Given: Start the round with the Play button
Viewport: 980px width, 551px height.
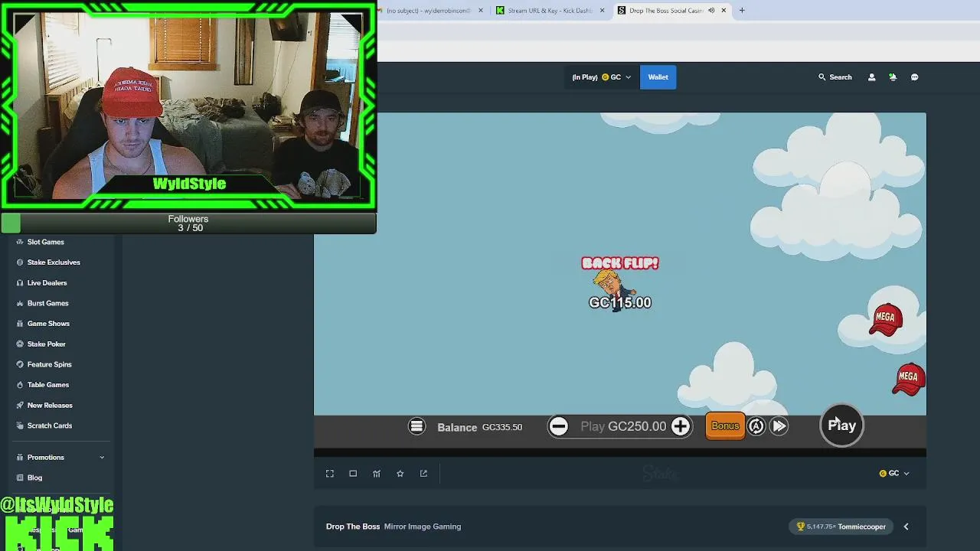Looking at the screenshot, I should click(x=841, y=425).
